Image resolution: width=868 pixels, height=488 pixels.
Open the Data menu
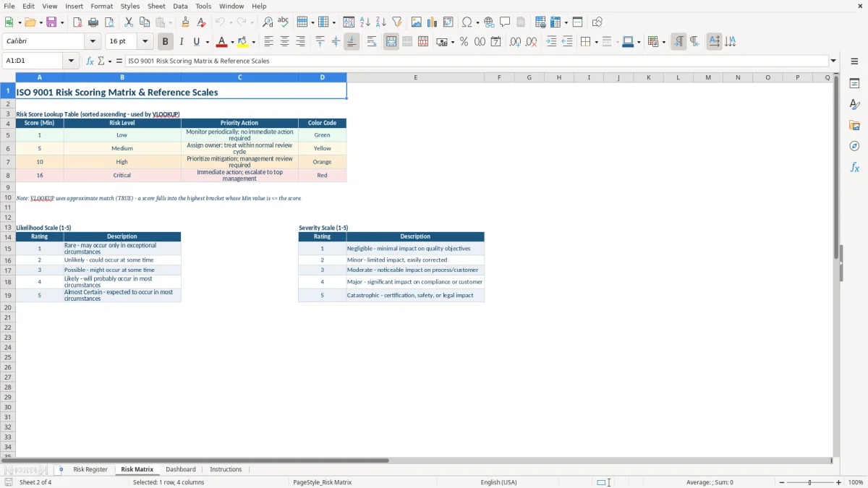click(180, 6)
